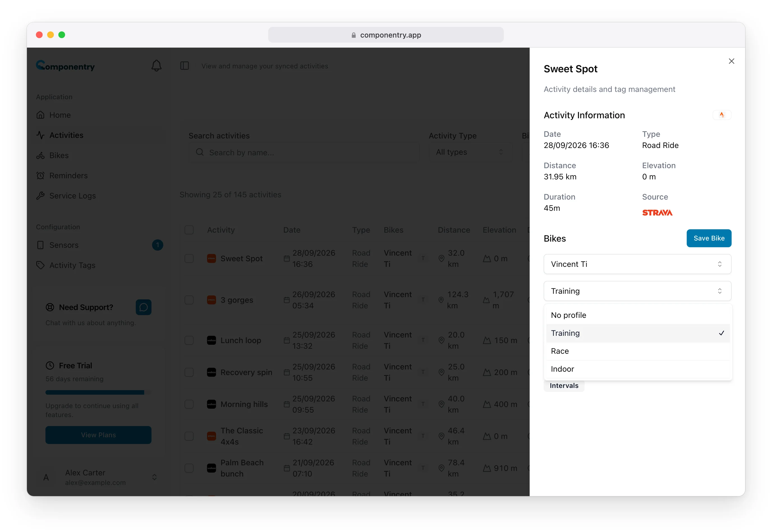
Task: Close the Sweet Spot details panel
Action: coord(731,61)
